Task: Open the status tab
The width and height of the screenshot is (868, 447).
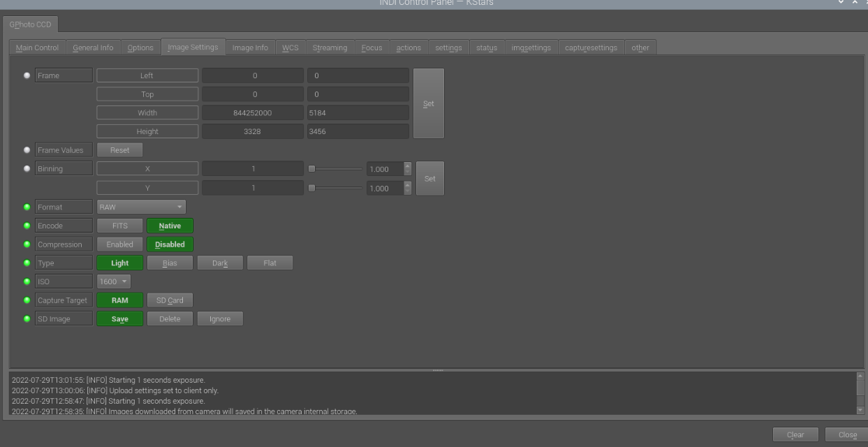Action: [x=487, y=47]
